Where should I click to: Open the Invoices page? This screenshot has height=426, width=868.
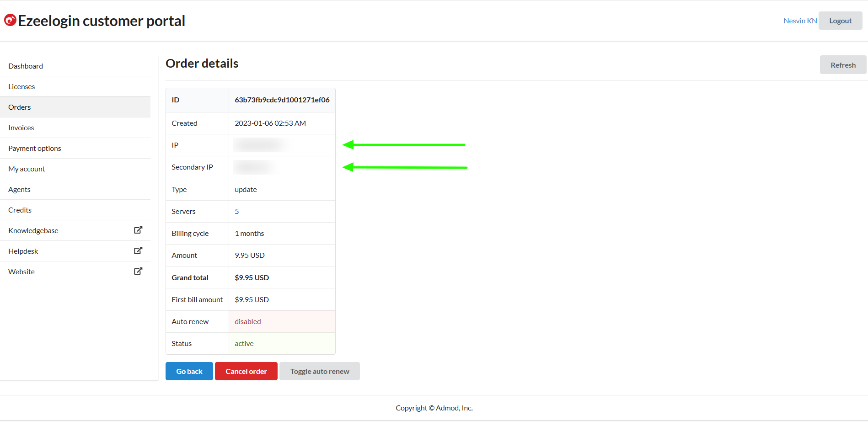coord(21,128)
